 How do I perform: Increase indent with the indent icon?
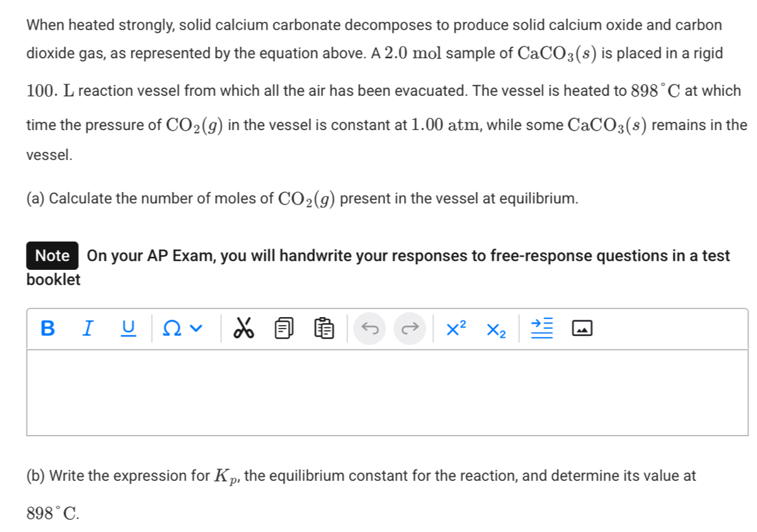[x=540, y=329]
